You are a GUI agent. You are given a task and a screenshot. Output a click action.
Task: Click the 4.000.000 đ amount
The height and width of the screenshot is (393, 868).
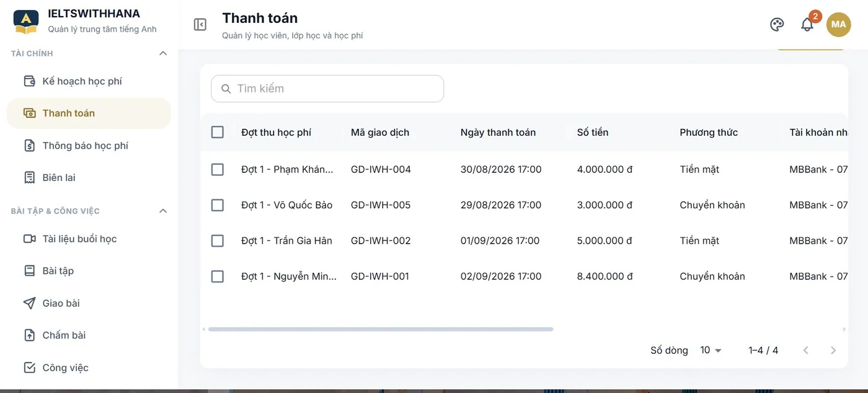coord(604,169)
